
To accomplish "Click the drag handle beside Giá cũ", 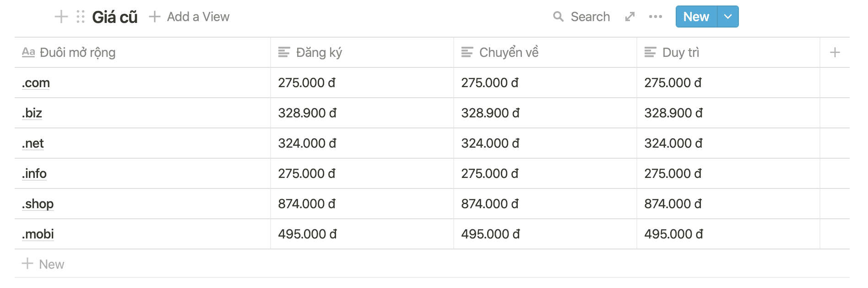I will [81, 17].
